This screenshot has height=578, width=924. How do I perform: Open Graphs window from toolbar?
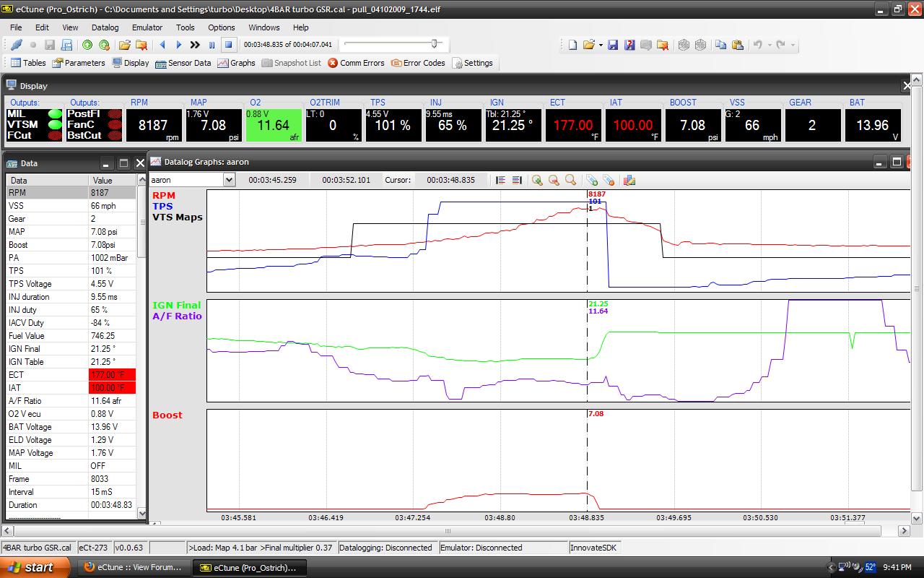click(x=237, y=63)
